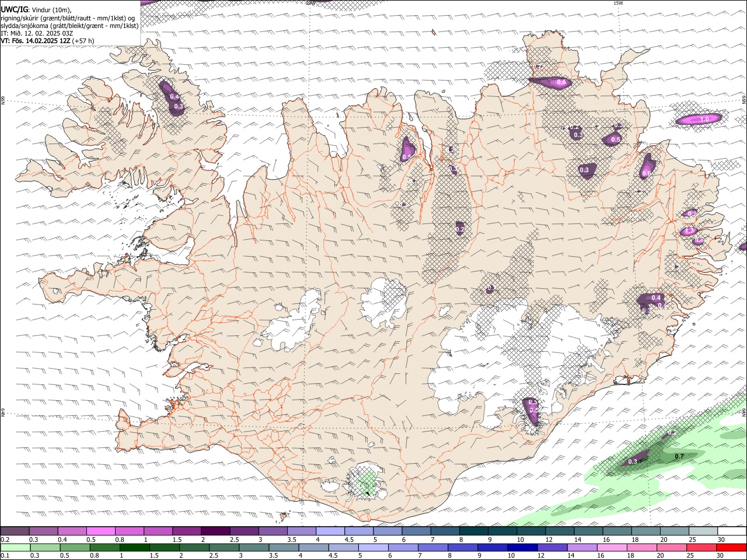Click the pale green 0.1 swatch in lower legend row
This screenshot has height=560, width=747.
(15, 548)
